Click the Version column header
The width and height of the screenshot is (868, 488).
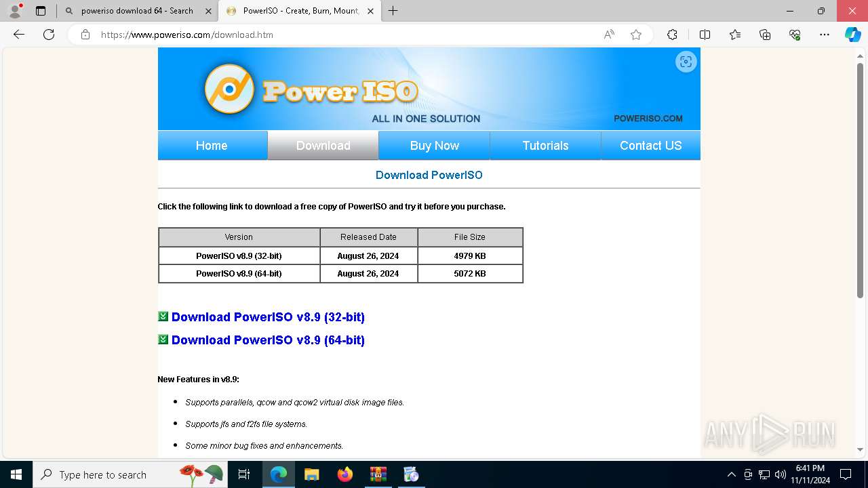pos(239,237)
